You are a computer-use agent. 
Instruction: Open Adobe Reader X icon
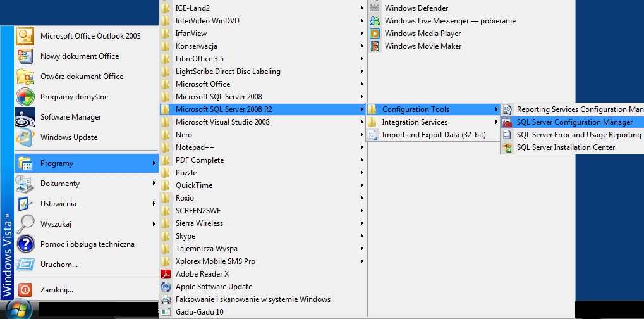(x=166, y=274)
